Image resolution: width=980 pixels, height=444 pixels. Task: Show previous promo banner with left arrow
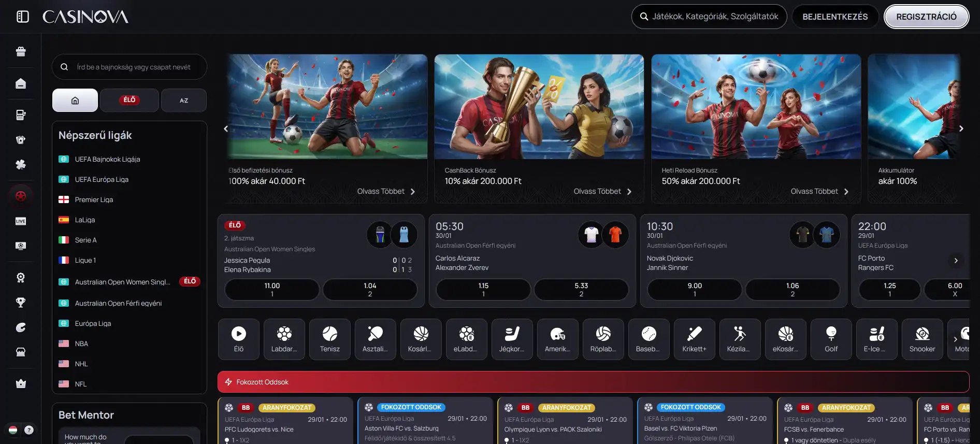pyautogui.click(x=226, y=128)
